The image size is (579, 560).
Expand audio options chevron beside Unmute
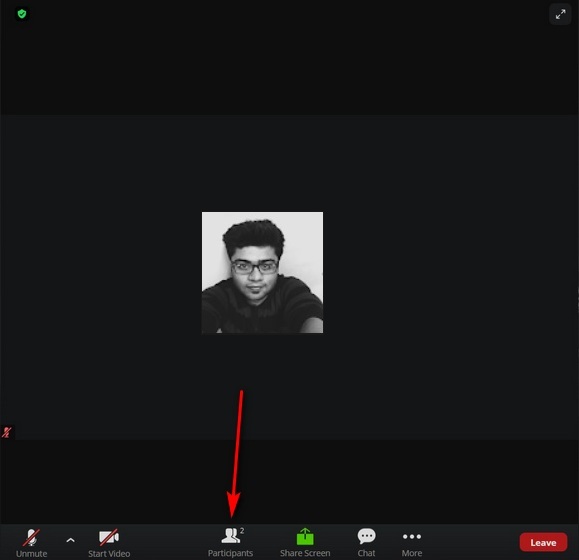70,540
